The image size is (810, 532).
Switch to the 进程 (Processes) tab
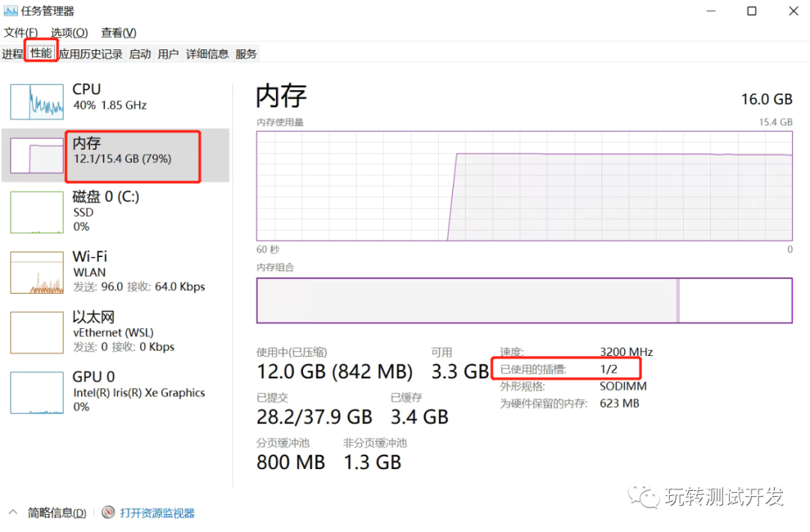(12, 53)
